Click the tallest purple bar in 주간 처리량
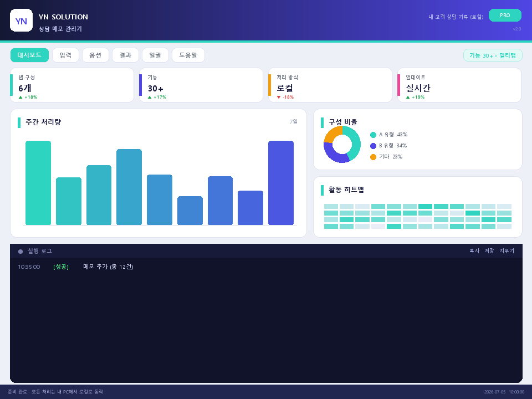 coord(281,182)
